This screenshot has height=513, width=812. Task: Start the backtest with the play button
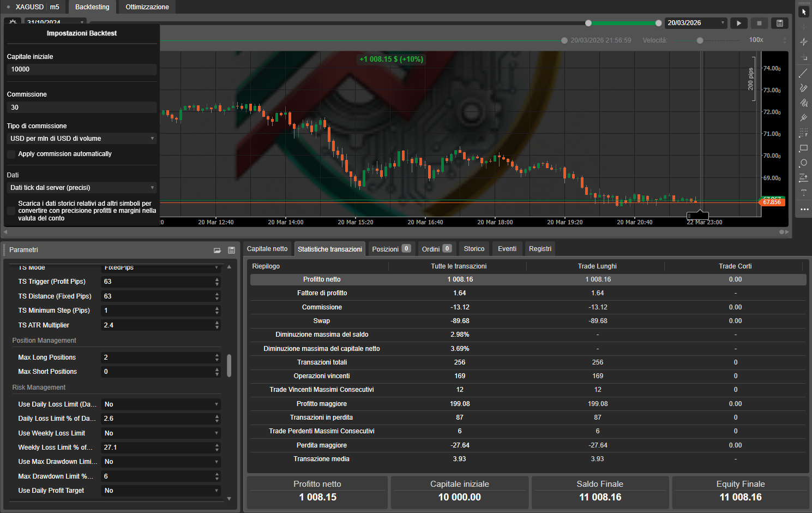click(x=739, y=23)
